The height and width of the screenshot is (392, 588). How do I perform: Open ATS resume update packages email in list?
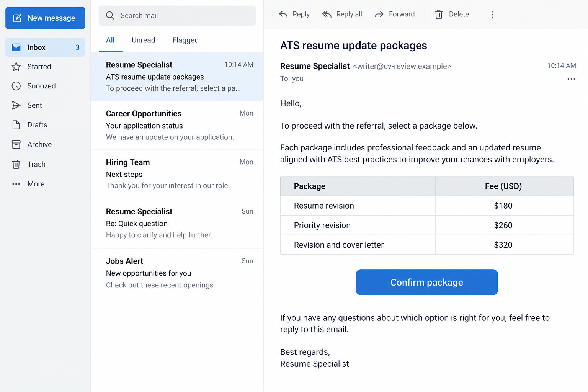click(177, 77)
